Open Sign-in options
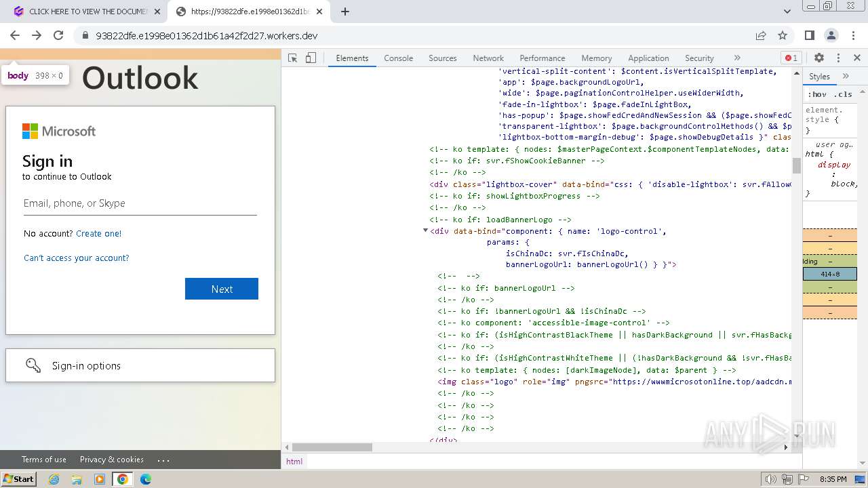 [x=140, y=365]
